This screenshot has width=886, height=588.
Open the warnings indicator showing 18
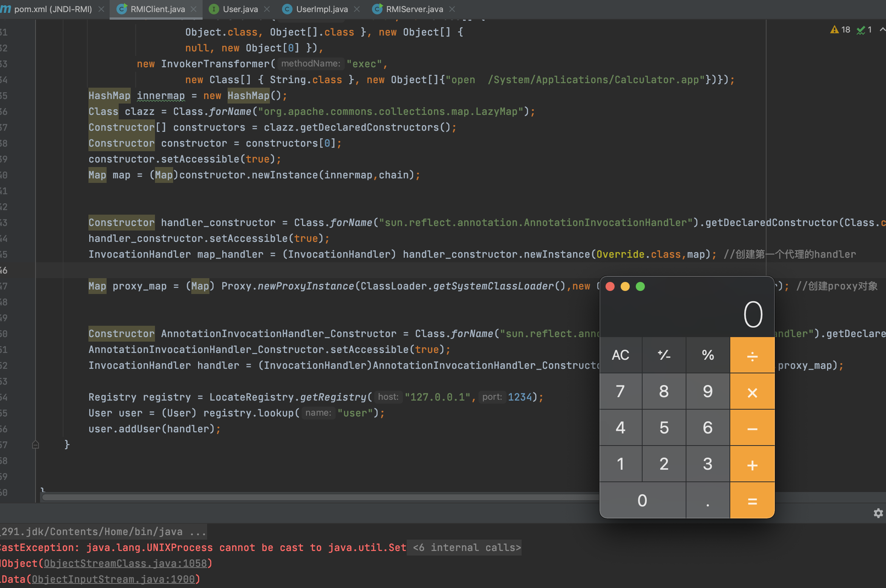click(x=840, y=29)
